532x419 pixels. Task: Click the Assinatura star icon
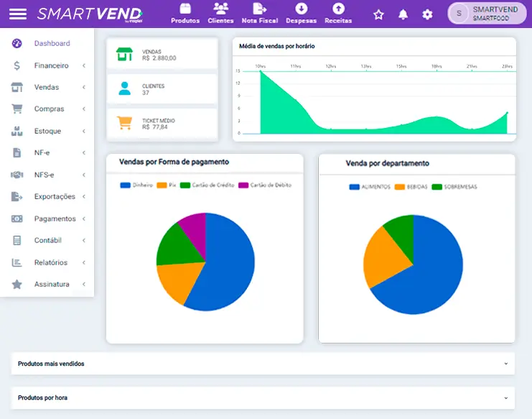tap(17, 284)
